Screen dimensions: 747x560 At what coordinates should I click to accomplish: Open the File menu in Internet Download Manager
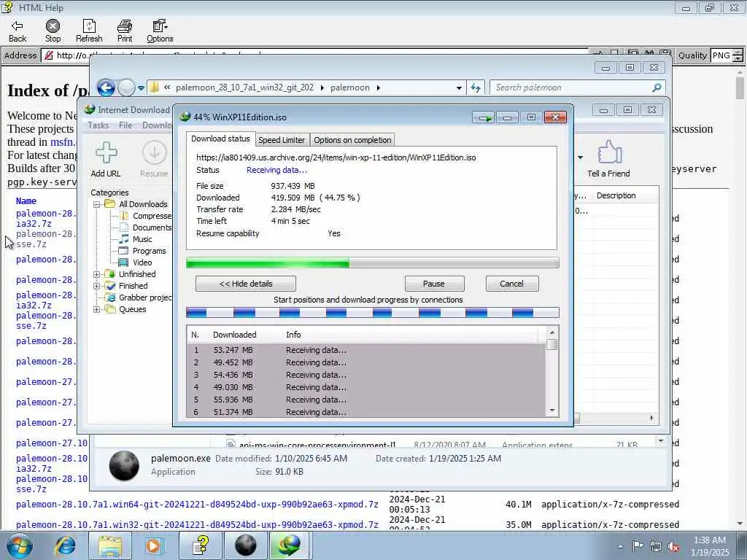pyautogui.click(x=125, y=125)
